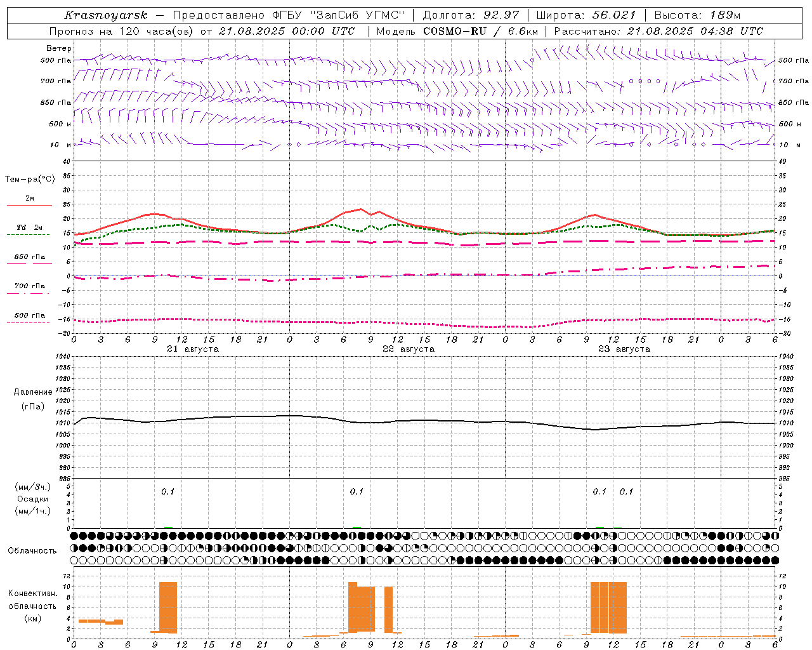Click the '(км)' convective height unit label
This screenshot has width=812, height=650.
coord(33,618)
